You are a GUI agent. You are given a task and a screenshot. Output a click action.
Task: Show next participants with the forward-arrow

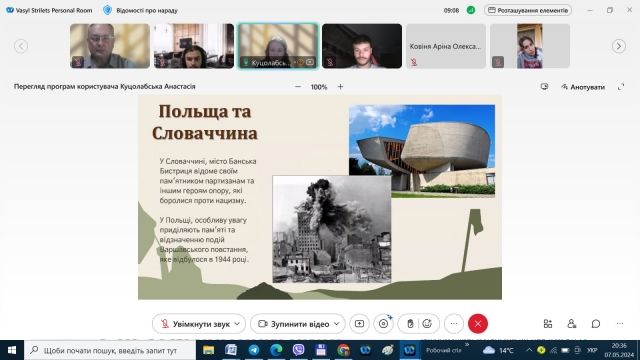pyautogui.click(x=619, y=46)
